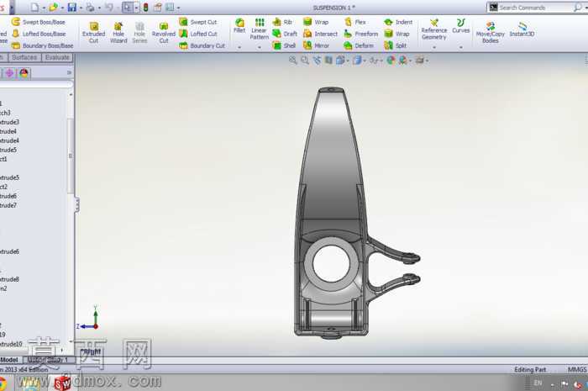588x391 pixels.
Task: Click the Wrap tool below Indent
Action: point(396,34)
